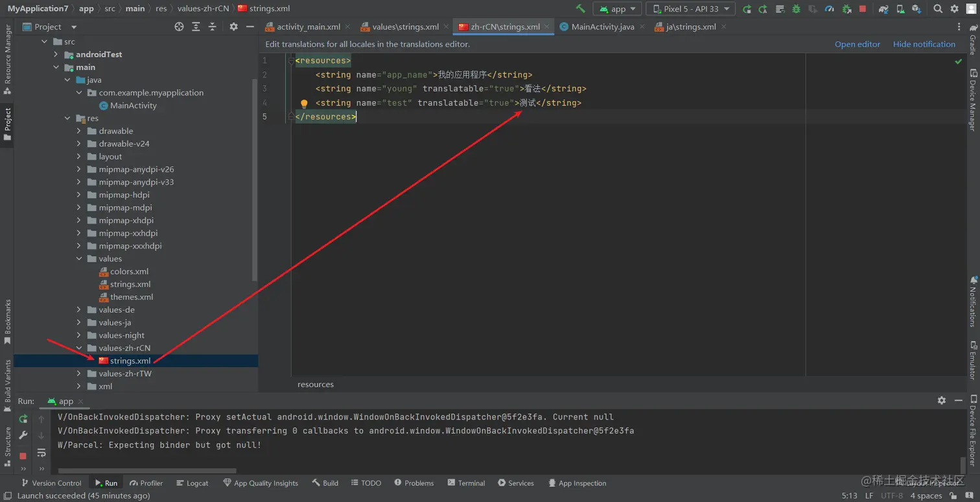Expand the layout folder
The width and height of the screenshot is (980, 502).
click(x=79, y=156)
